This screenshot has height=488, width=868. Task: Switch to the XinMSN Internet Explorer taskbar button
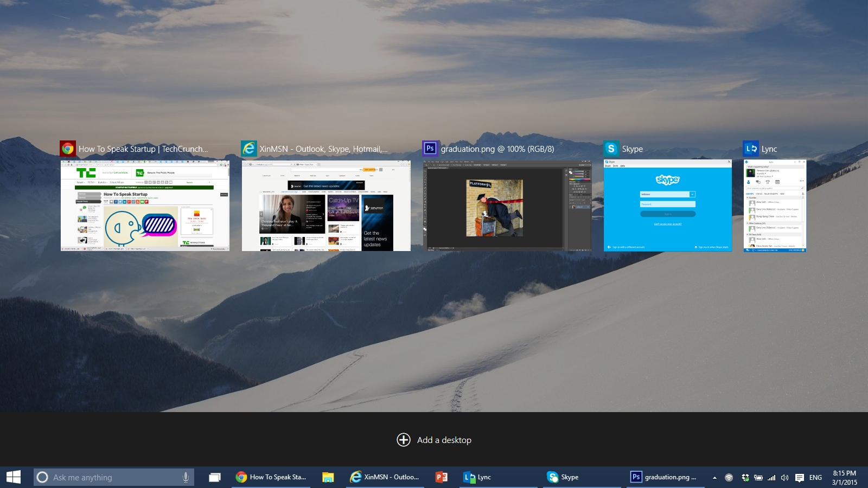coord(385,477)
